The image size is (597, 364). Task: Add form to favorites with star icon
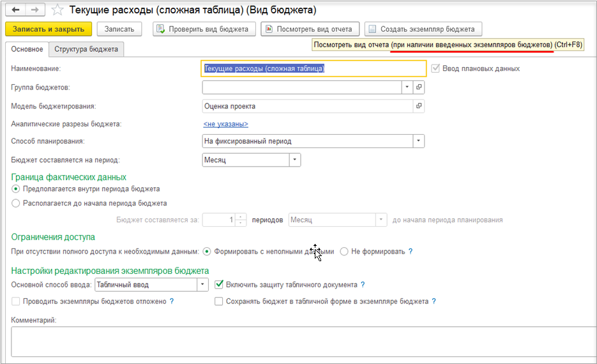point(57,10)
